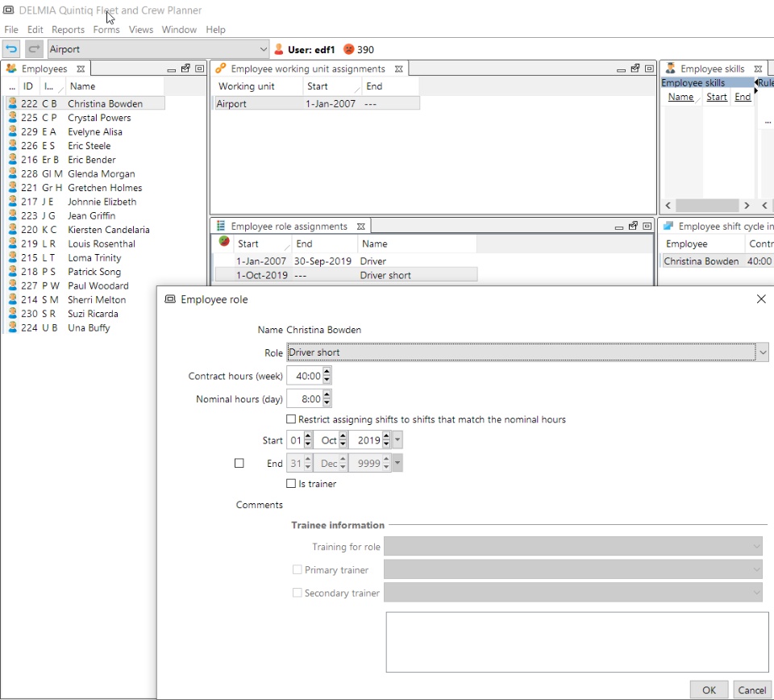Viewport: 774px width, 700px height.
Task: Open the File menu
Action: 11,30
